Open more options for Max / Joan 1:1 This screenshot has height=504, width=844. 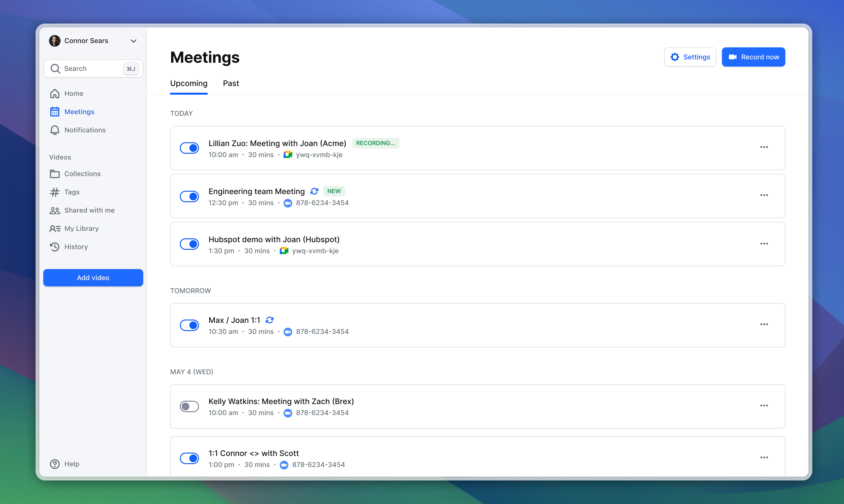pos(764,325)
